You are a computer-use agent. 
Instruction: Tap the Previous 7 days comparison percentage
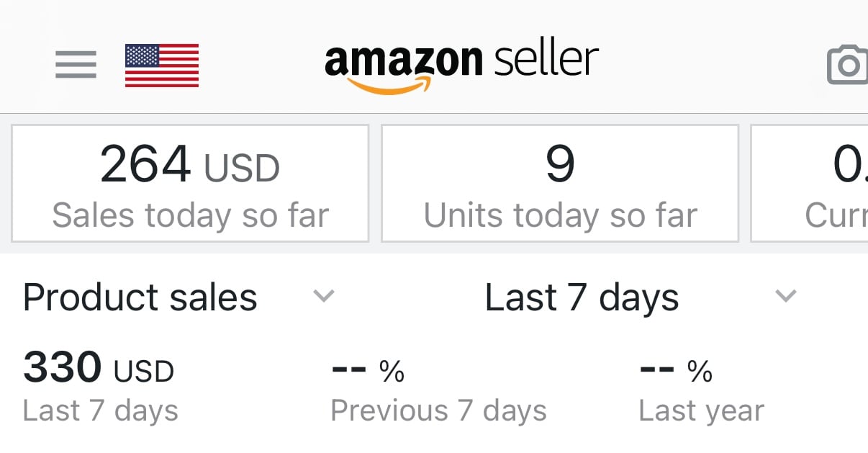point(368,370)
